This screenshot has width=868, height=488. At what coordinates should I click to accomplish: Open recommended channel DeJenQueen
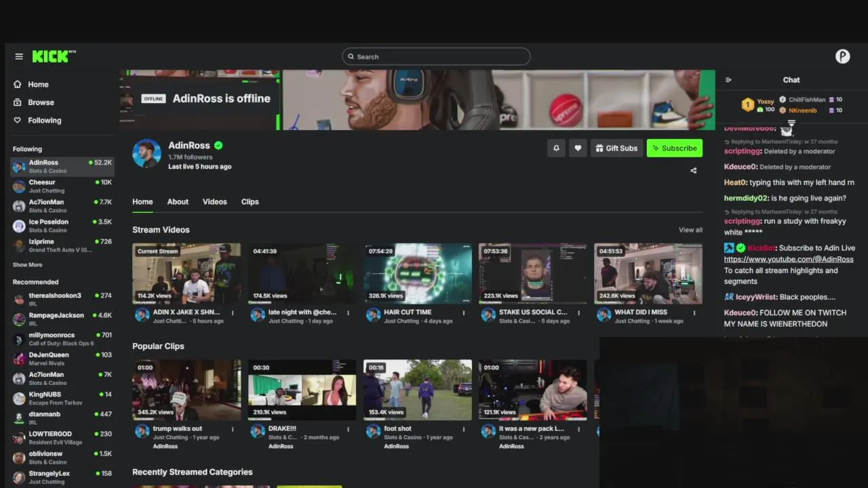(62, 359)
